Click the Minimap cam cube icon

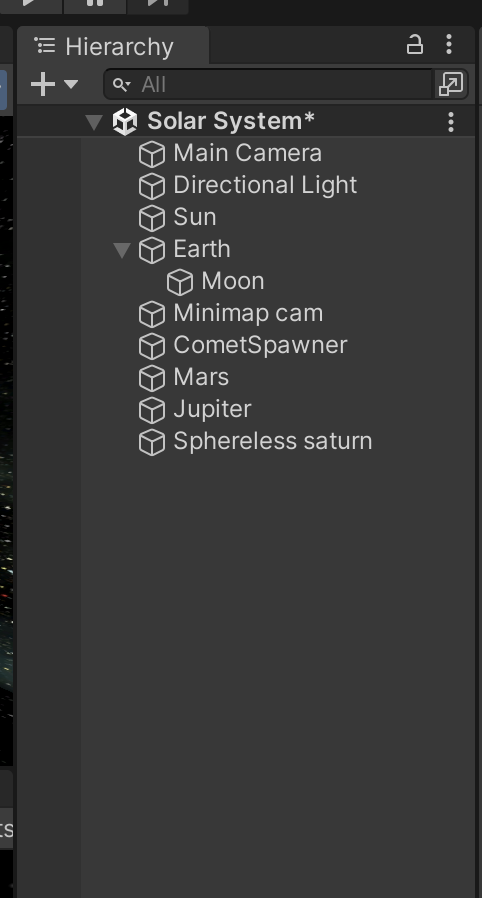(152, 314)
